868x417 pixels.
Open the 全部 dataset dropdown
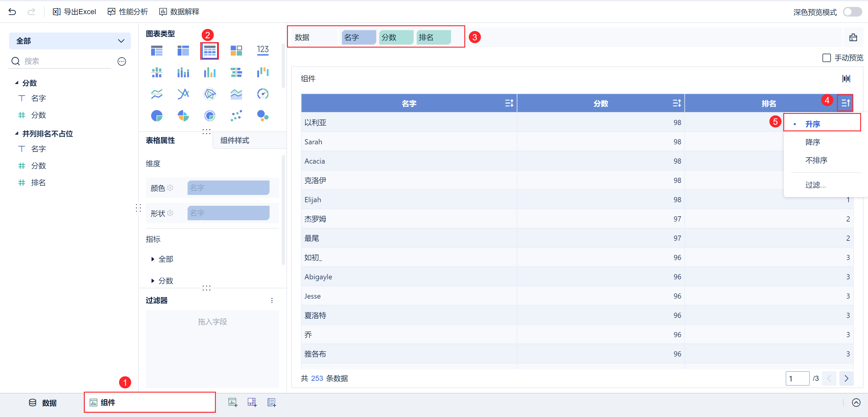[70, 41]
